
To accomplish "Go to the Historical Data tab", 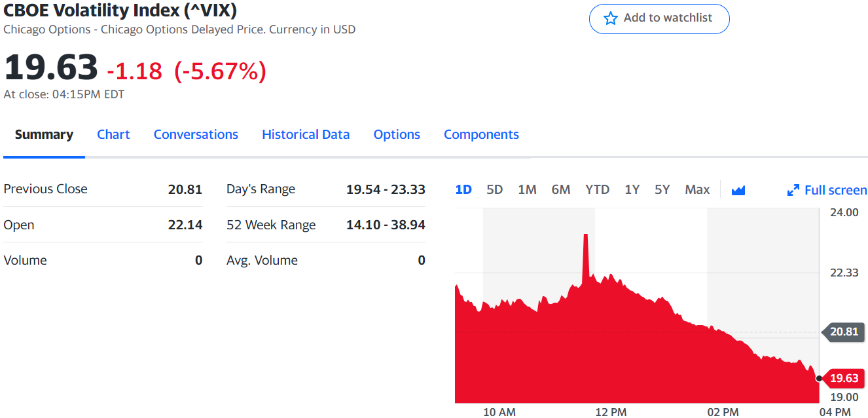I will (x=306, y=134).
